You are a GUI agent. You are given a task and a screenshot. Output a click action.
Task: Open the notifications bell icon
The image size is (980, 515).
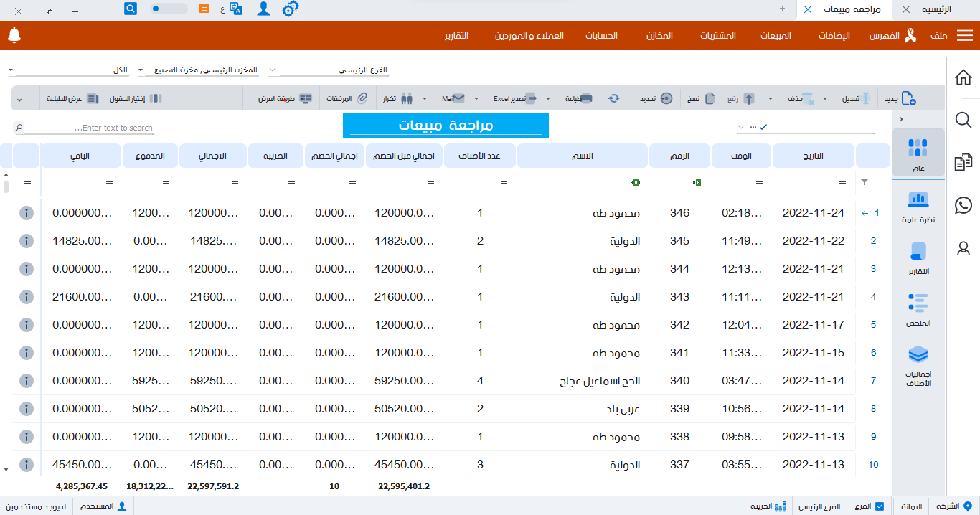[14, 33]
